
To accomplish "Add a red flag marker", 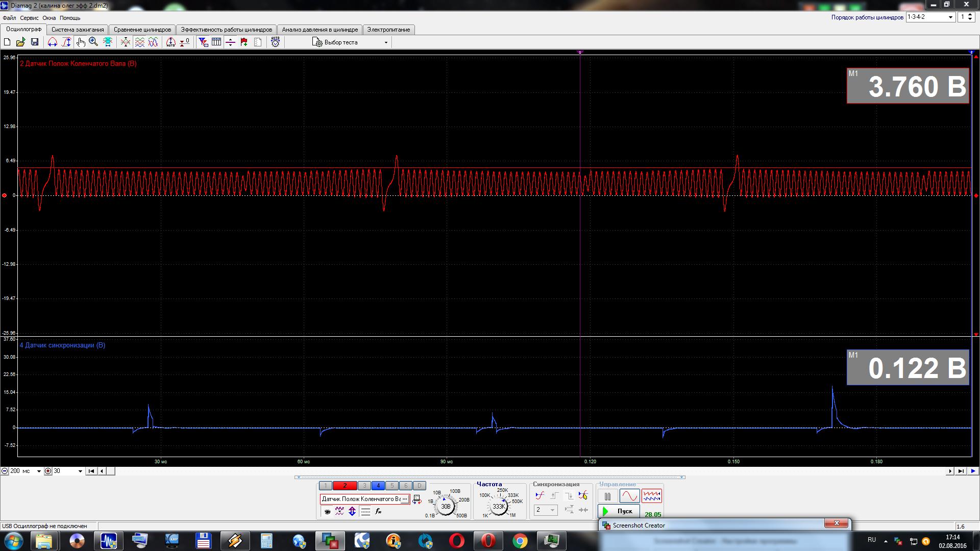I will tap(244, 42).
